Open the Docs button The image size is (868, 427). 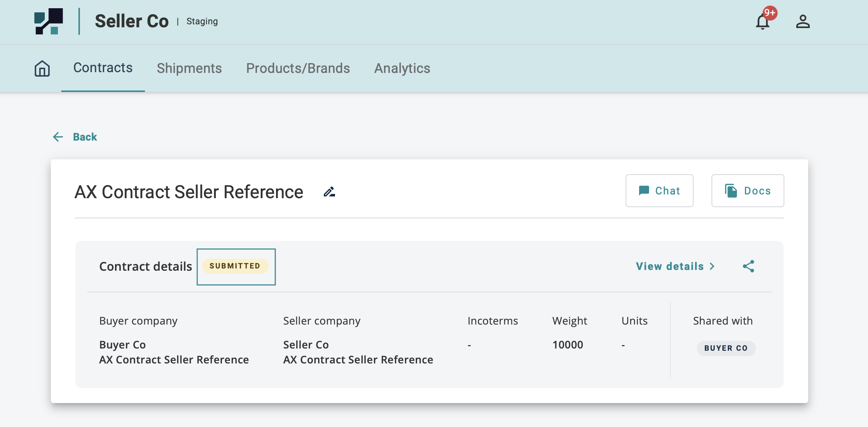[747, 191]
